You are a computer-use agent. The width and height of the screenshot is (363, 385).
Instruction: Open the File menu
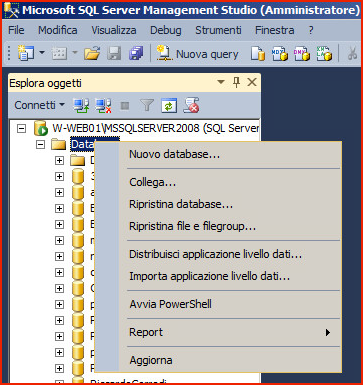16,30
